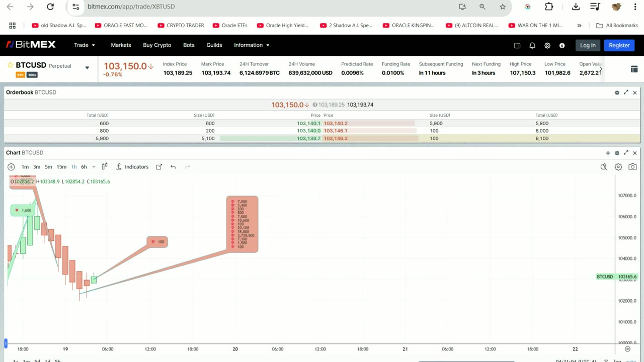
Task: Open the BTCUSD instrument selector arrow
Action: click(x=87, y=68)
